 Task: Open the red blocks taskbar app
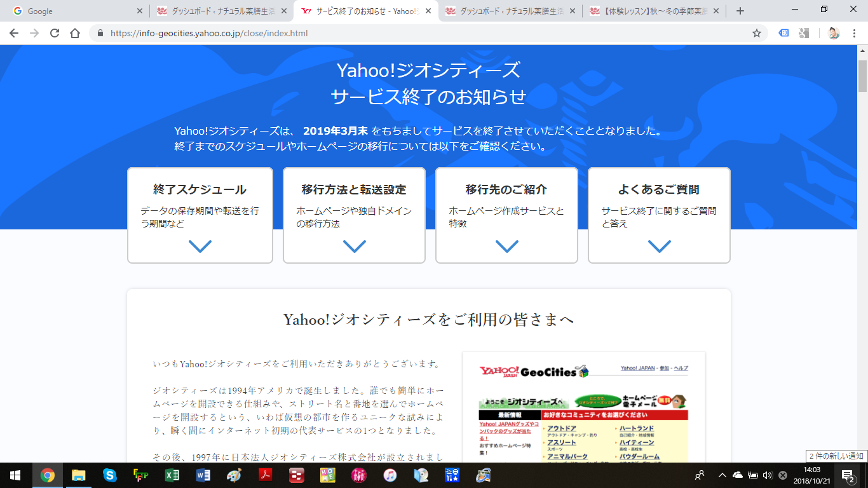pos(296,475)
